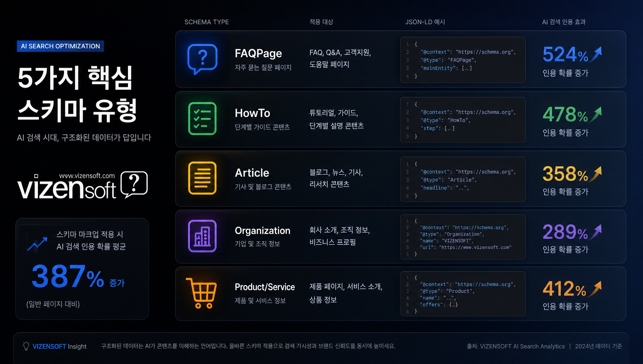Click '튜토리얼, 가이드' target text
The image size is (643, 364).
pos(334,113)
